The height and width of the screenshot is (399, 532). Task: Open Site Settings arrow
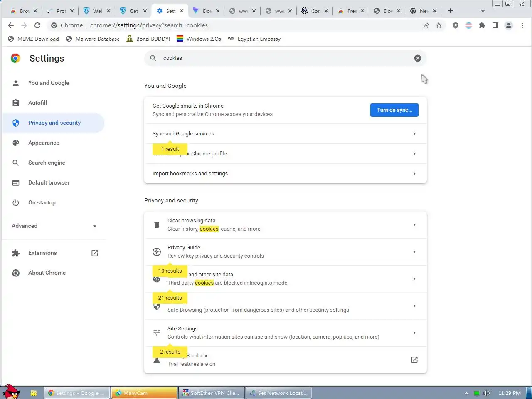click(x=414, y=333)
